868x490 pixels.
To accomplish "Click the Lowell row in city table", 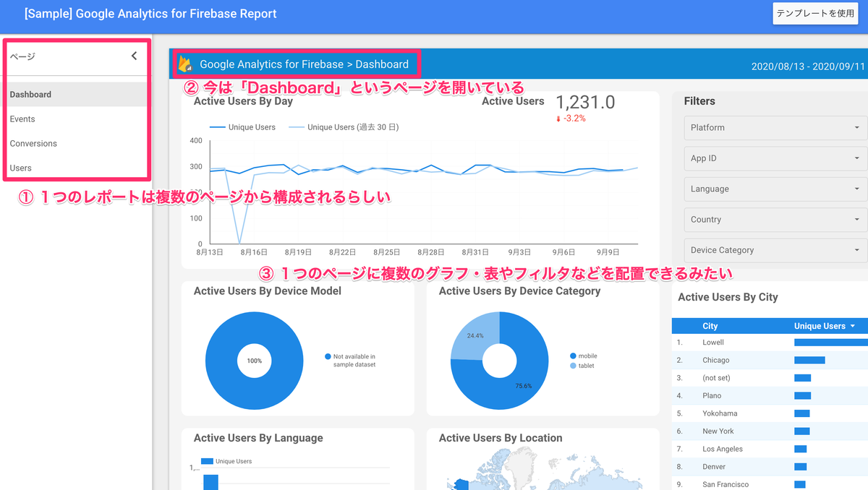I will tap(770, 343).
